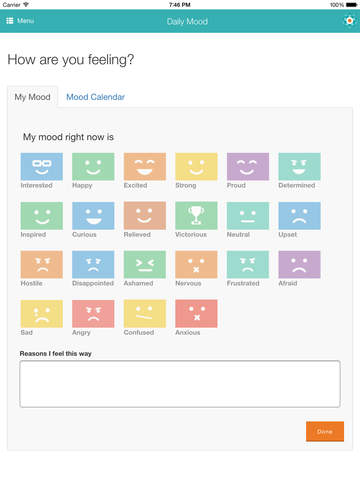Click the orange Done button
Viewport: 360px width, 480px height.
(x=325, y=431)
